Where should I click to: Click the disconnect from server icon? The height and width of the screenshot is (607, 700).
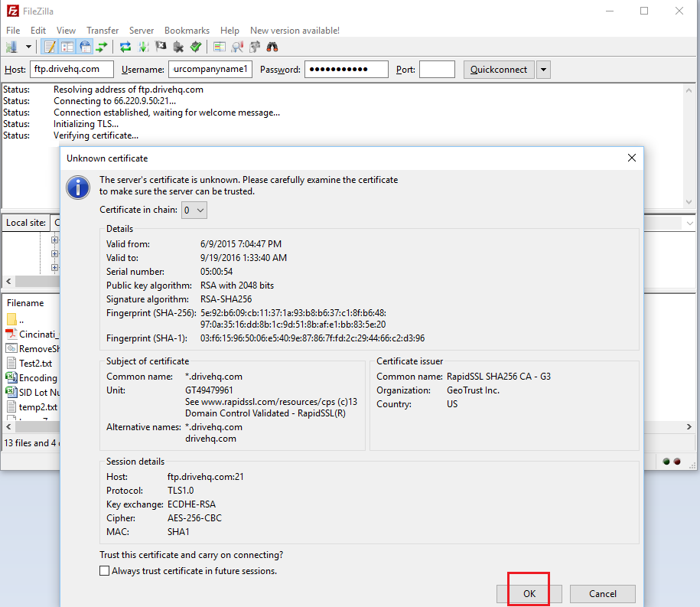pos(178,47)
